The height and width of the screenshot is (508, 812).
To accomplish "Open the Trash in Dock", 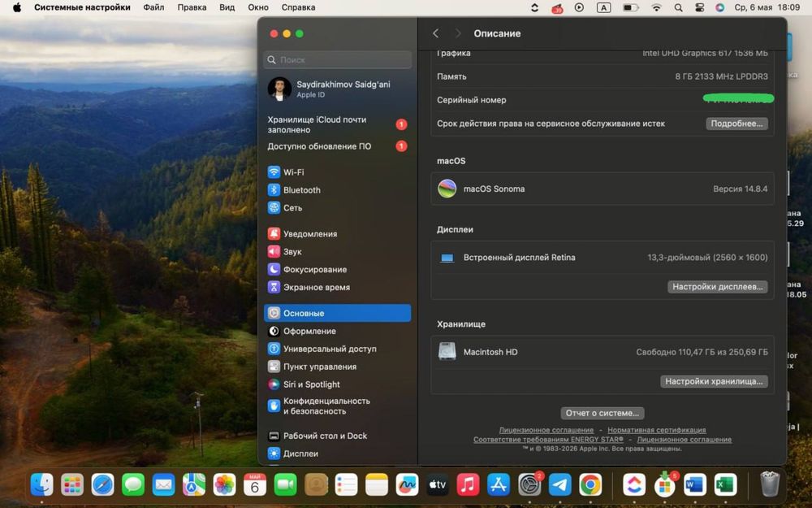I will [x=770, y=484].
